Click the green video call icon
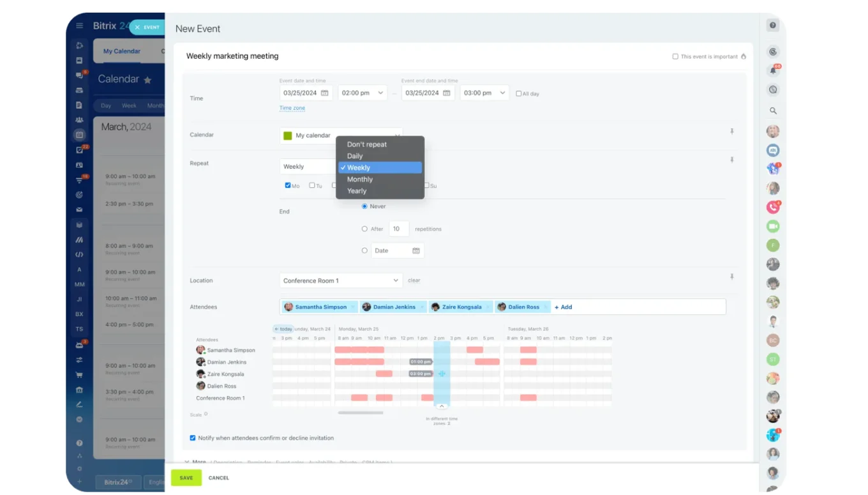 [773, 226]
